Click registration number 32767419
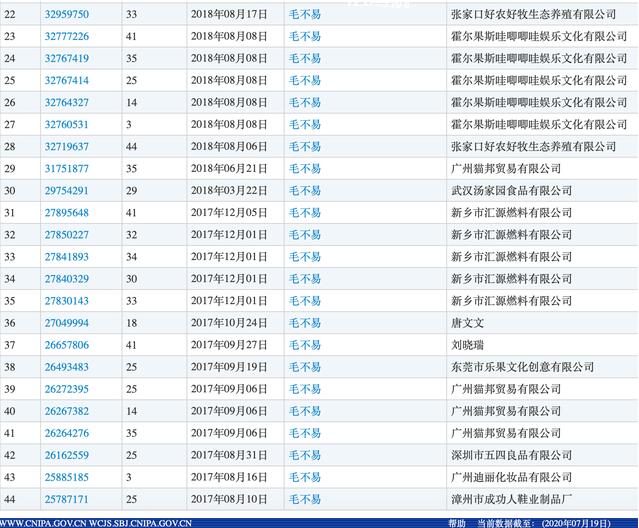 click(x=67, y=59)
